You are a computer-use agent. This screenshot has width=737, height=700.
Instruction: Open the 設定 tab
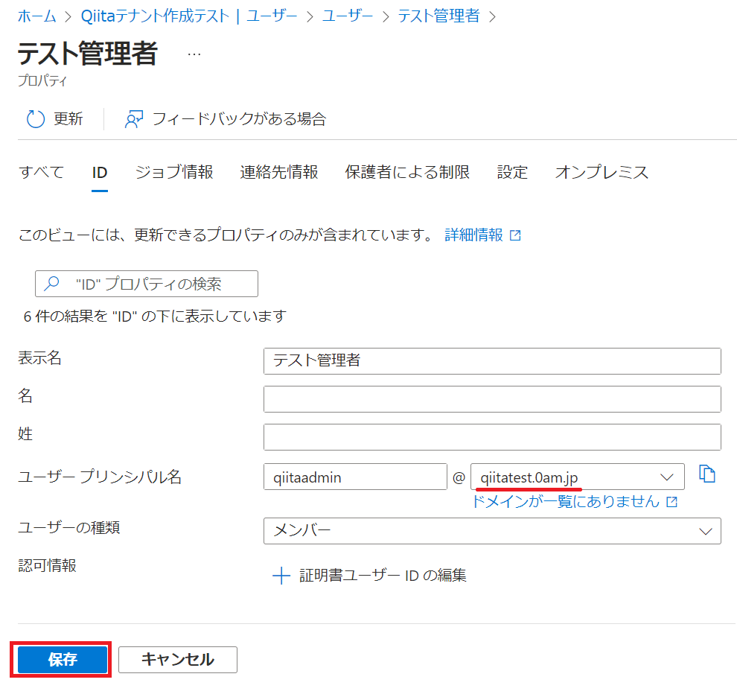click(x=512, y=172)
